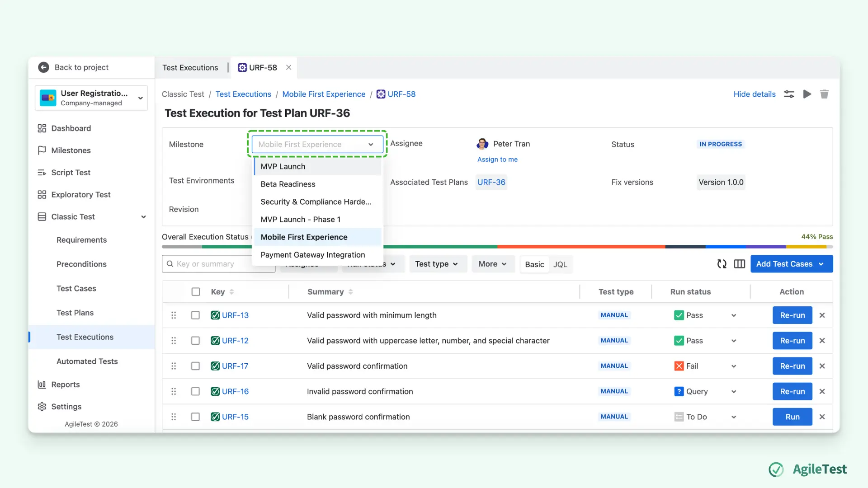Open run status dropdown for URF-12

tap(734, 341)
